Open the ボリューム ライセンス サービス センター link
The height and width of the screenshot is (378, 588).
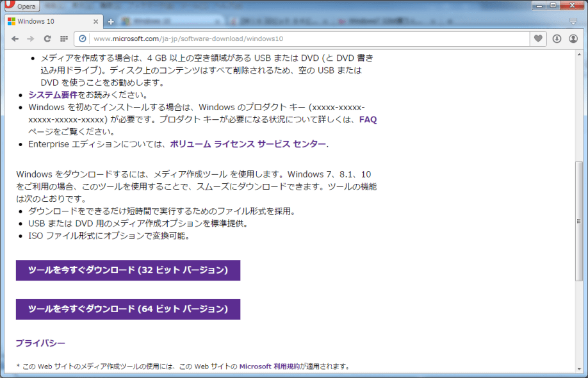[x=248, y=144]
